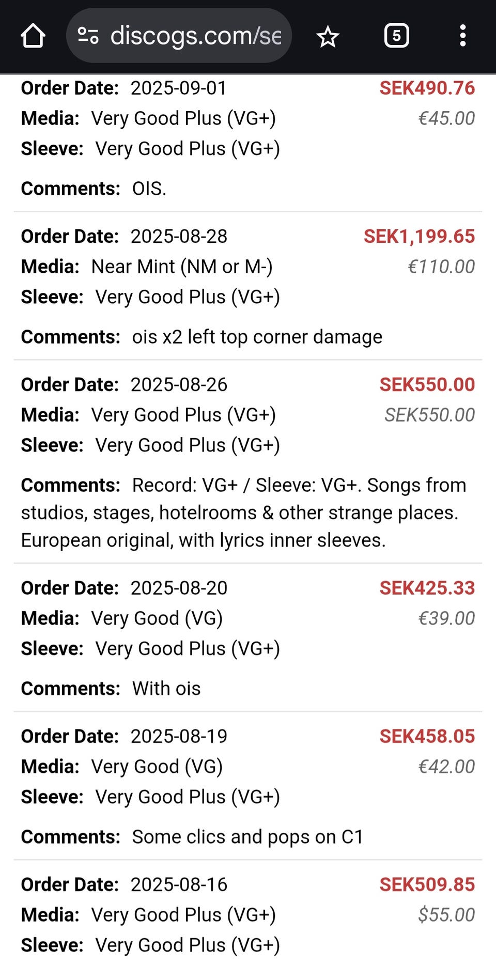Select the €39.00 original price
The height and width of the screenshot is (980, 496).
(x=446, y=618)
